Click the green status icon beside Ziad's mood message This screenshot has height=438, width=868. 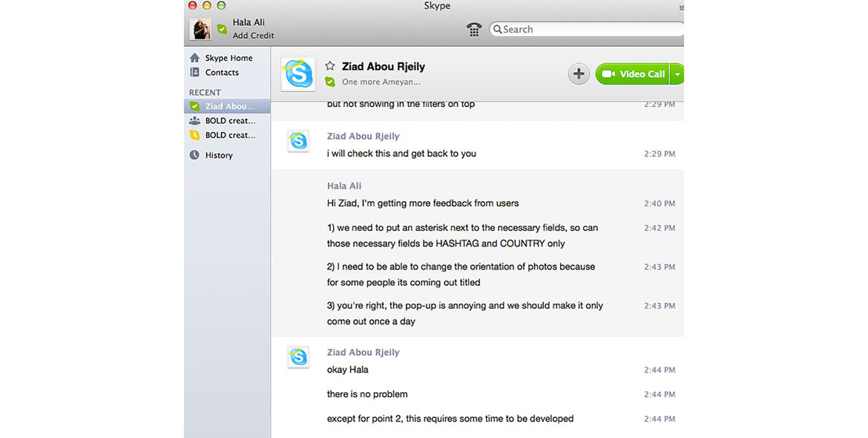coord(330,82)
